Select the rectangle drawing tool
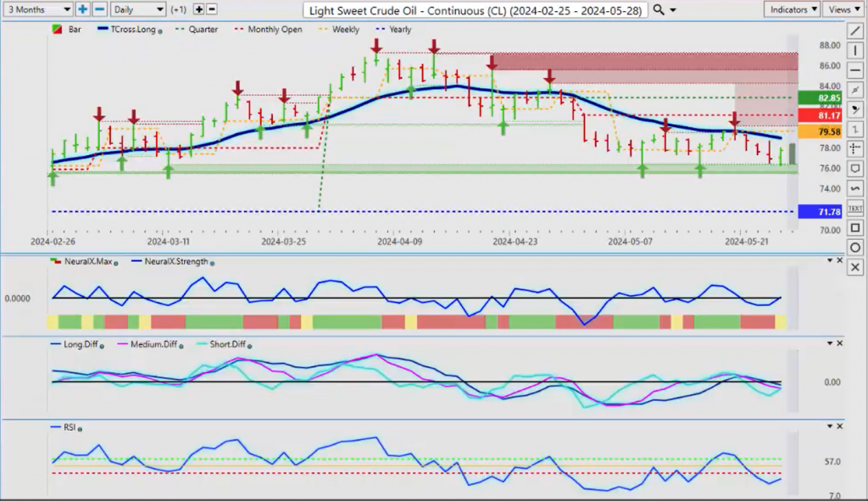The width and height of the screenshot is (868, 501). (x=855, y=227)
